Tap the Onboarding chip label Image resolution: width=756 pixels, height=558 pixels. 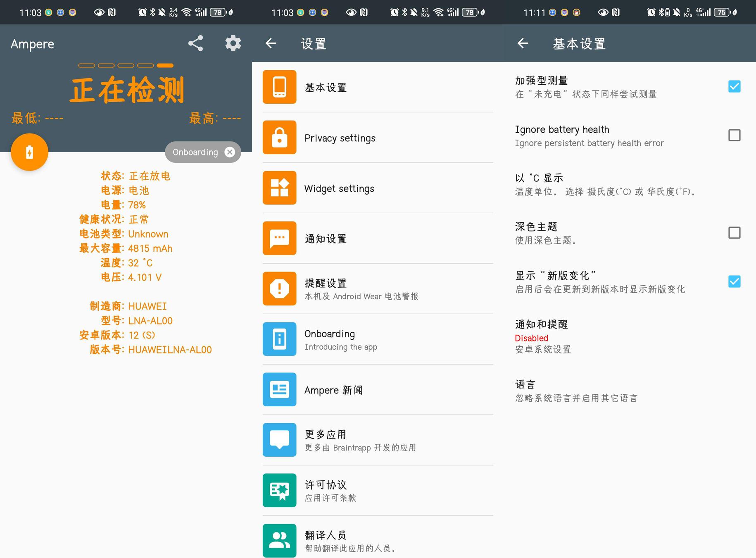[195, 152]
